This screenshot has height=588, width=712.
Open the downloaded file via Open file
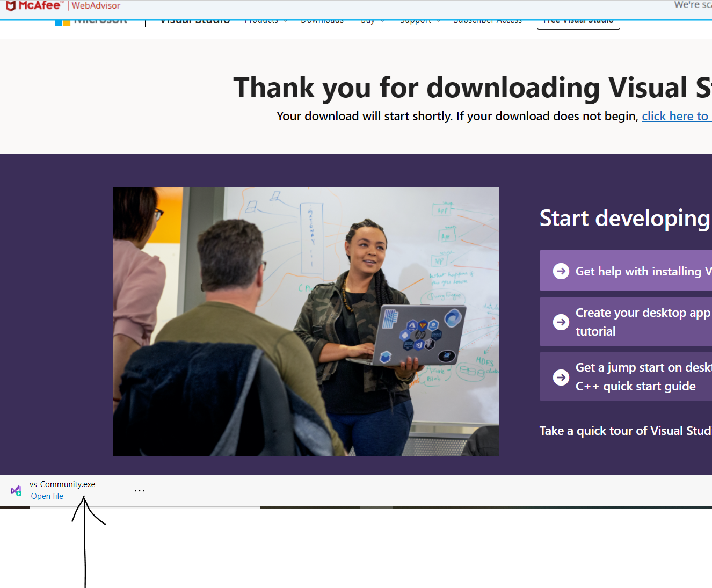tap(47, 496)
